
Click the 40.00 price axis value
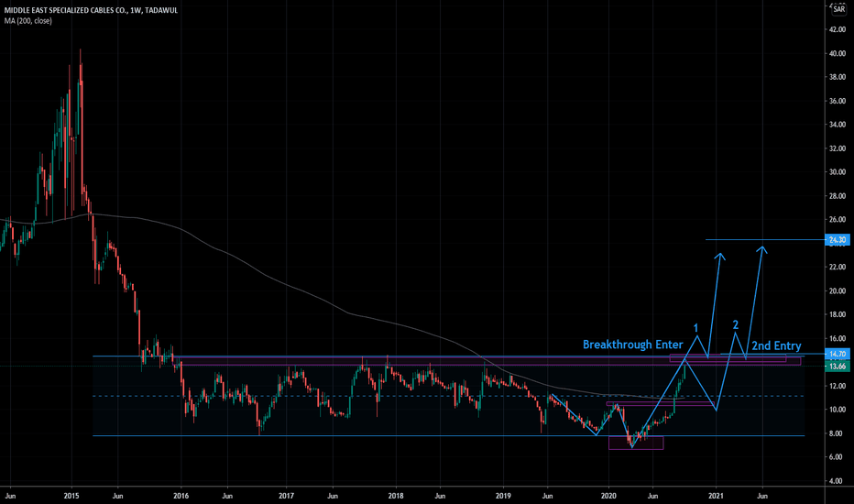tap(838, 53)
